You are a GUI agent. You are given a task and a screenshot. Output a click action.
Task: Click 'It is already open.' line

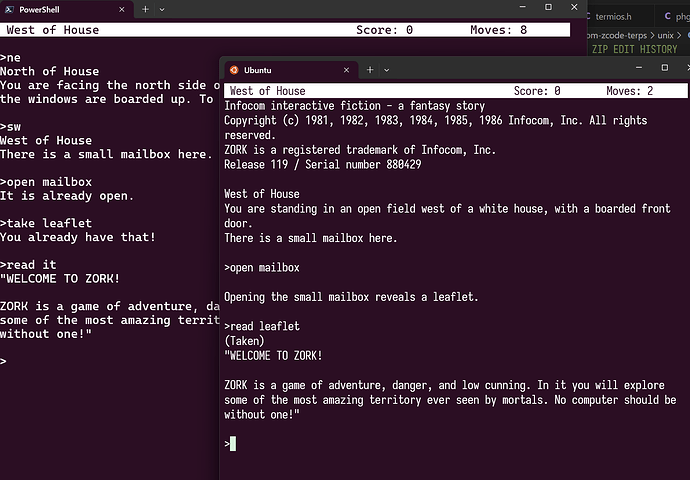(x=67, y=196)
